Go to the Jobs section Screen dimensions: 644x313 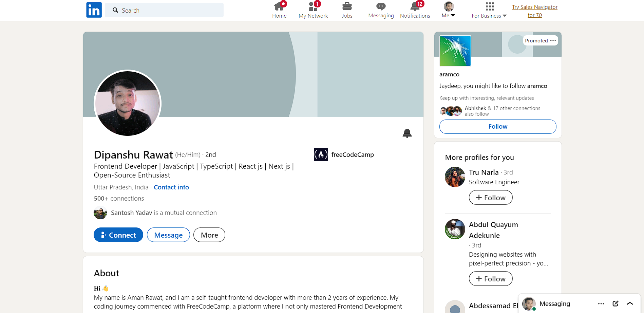[x=347, y=10]
